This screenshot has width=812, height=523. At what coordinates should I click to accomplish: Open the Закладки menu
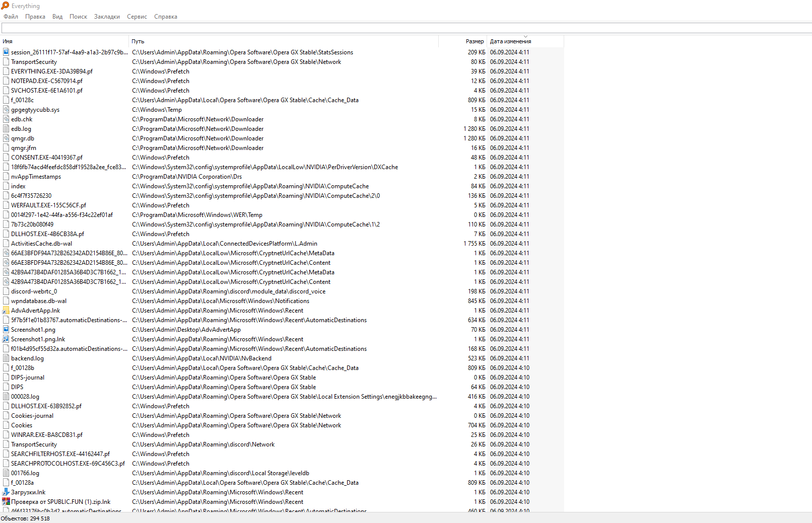[107, 17]
